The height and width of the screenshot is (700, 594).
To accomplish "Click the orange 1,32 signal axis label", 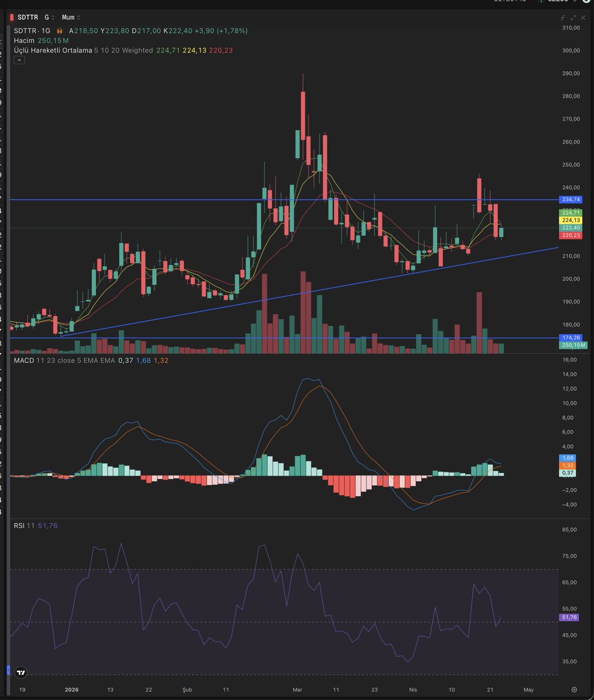I will coord(568,466).
